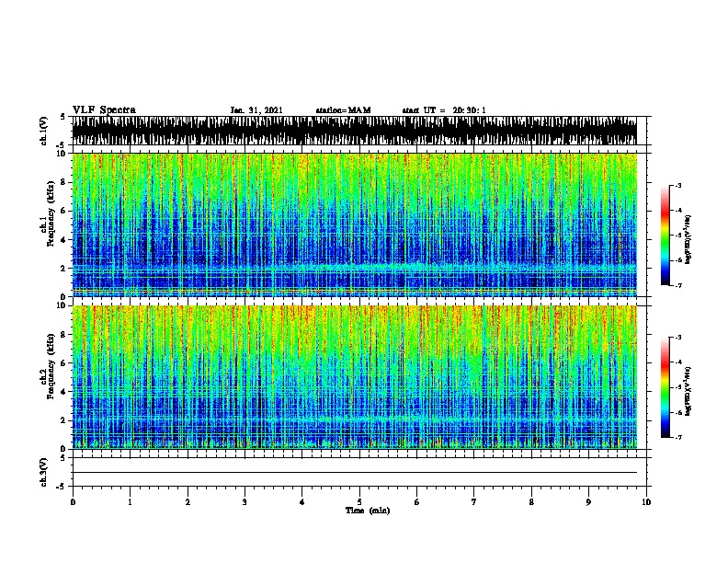
Task: Click the ch.1 color bar log(PSD) label
Action: (688, 239)
